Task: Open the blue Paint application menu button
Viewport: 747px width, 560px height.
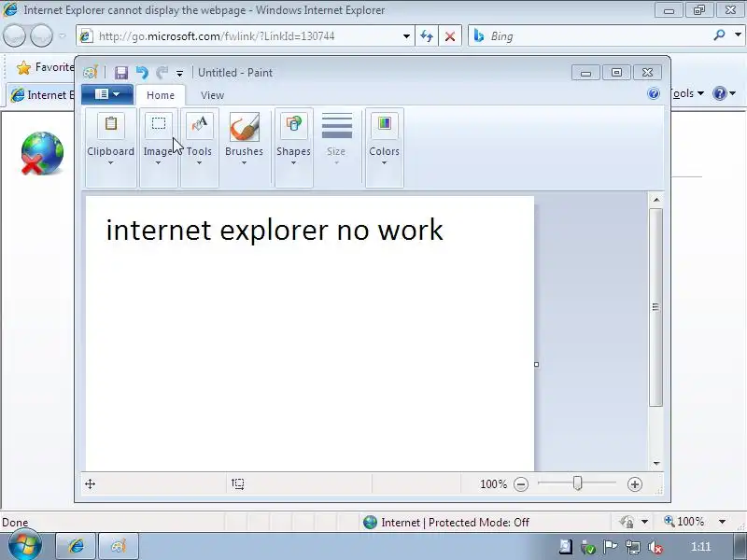Action: tap(107, 94)
